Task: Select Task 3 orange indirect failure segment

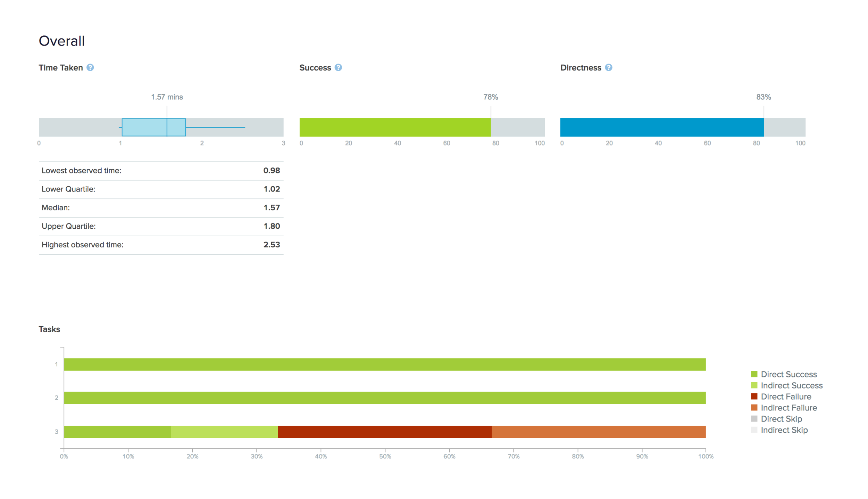Action: click(x=599, y=432)
